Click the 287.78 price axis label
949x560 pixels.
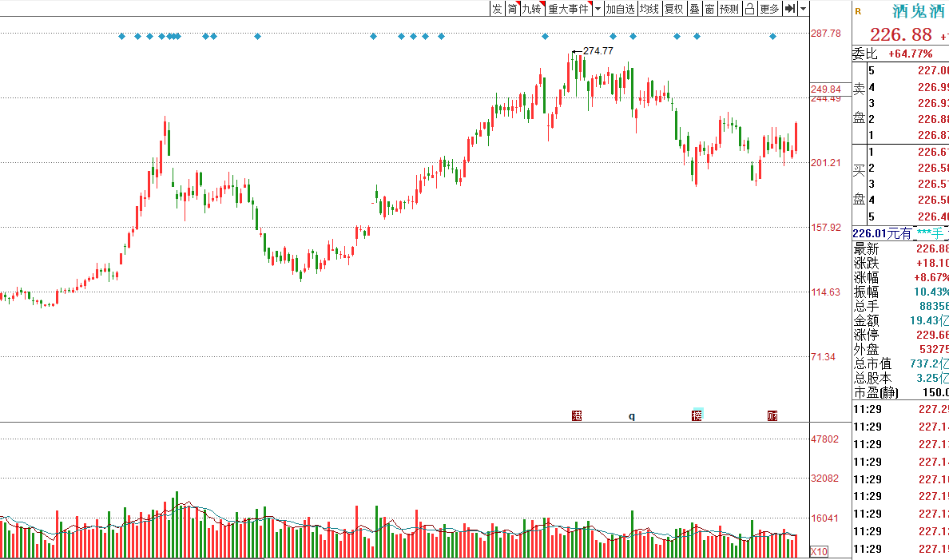(x=826, y=34)
